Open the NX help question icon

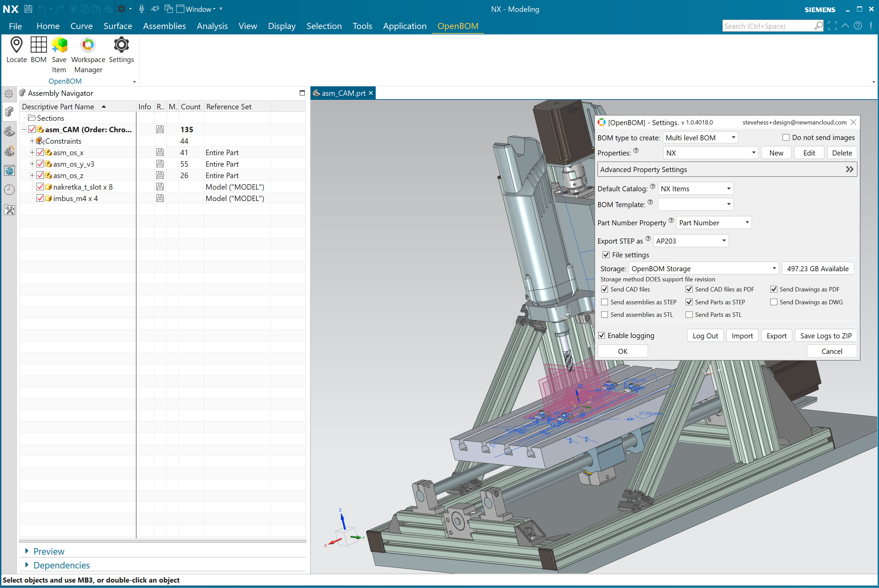(858, 26)
